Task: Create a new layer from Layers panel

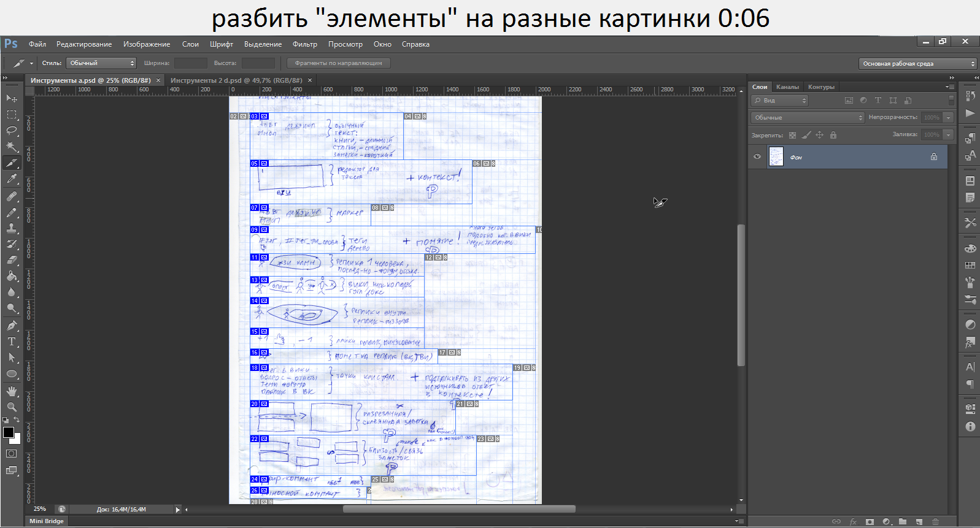Action: [x=919, y=522]
